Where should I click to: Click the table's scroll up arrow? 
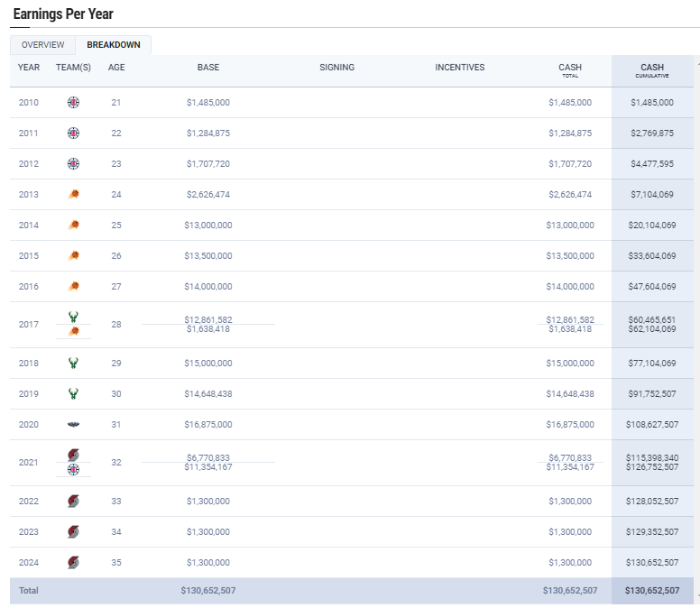pos(696,63)
